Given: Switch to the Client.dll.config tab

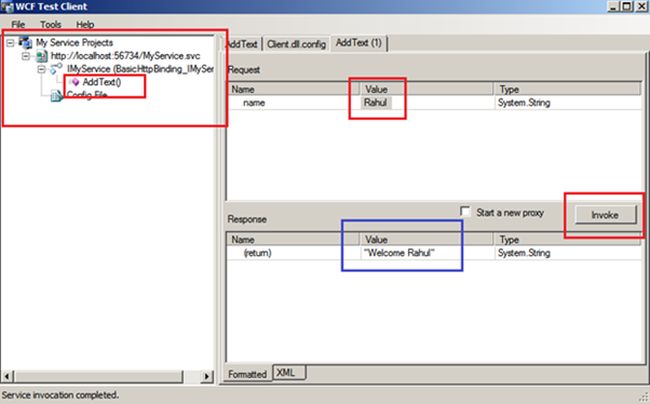Looking at the screenshot, I should [296, 44].
